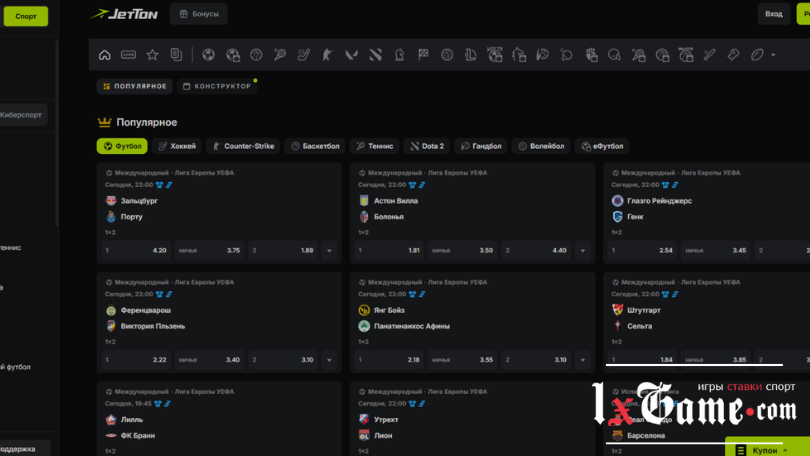This screenshot has width=810, height=456.
Task: Select the Конструктор filter
Action: [217, 87]
